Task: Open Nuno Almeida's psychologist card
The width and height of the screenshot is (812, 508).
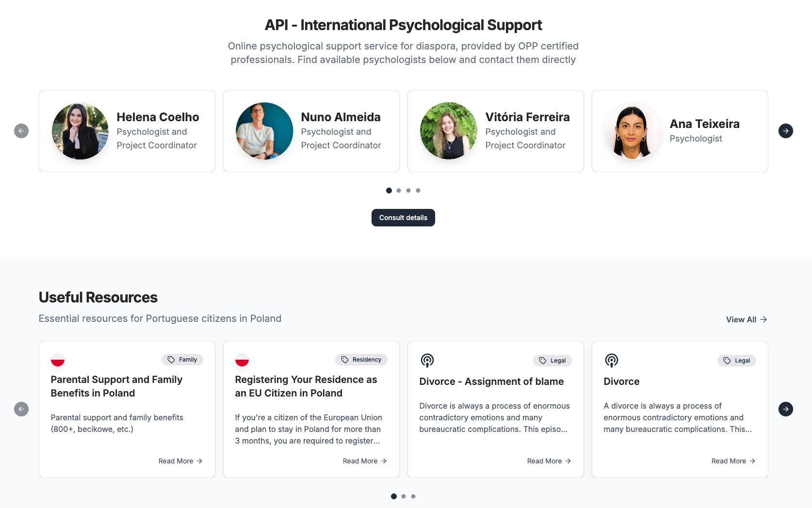Action: point(311,131)
